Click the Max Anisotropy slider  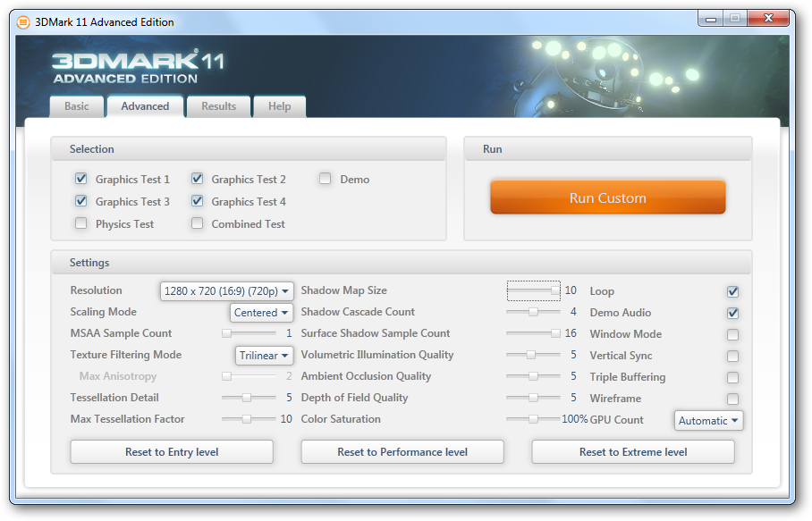(250, 376)
